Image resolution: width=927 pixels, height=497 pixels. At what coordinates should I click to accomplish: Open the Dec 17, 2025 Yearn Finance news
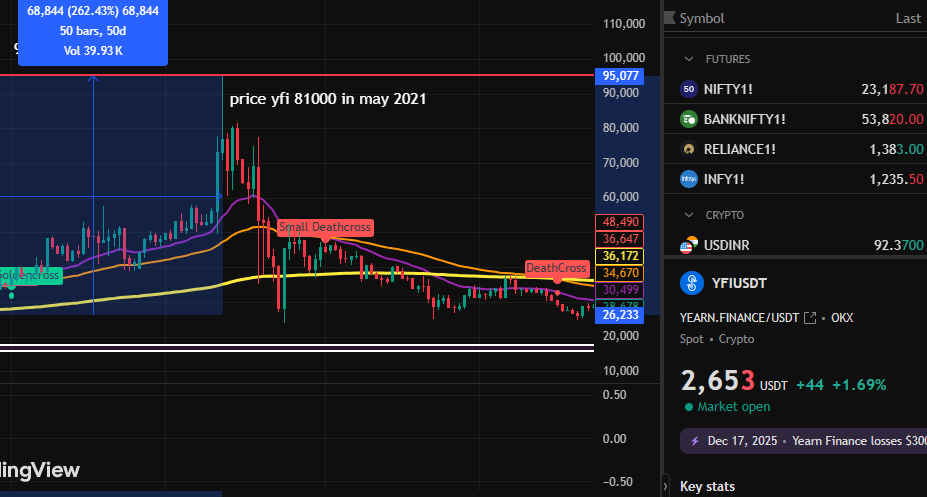click(x=803, y=441)
